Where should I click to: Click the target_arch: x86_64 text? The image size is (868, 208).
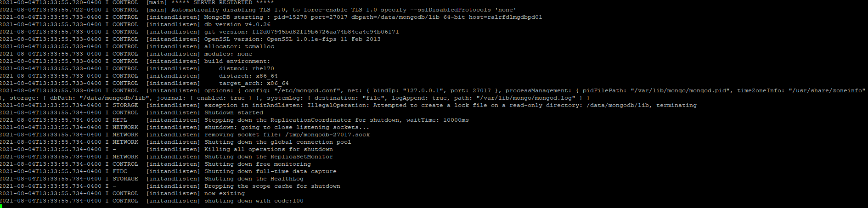(254, 83)
